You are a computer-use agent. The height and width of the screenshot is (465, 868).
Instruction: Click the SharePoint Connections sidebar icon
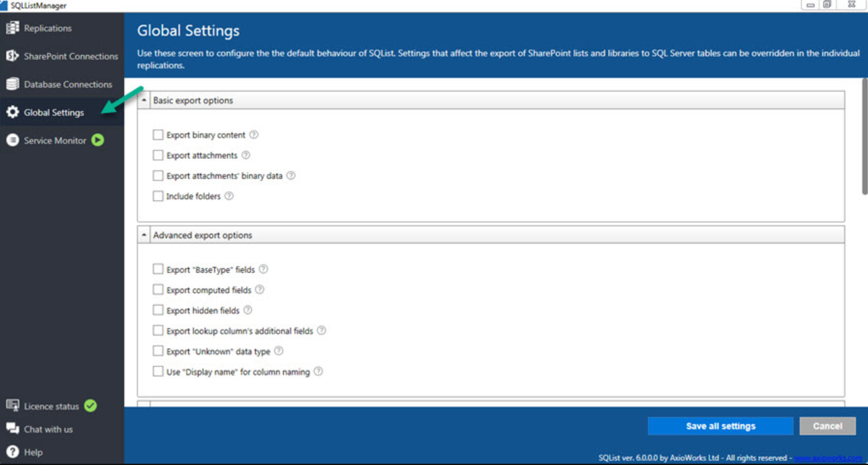12,56
